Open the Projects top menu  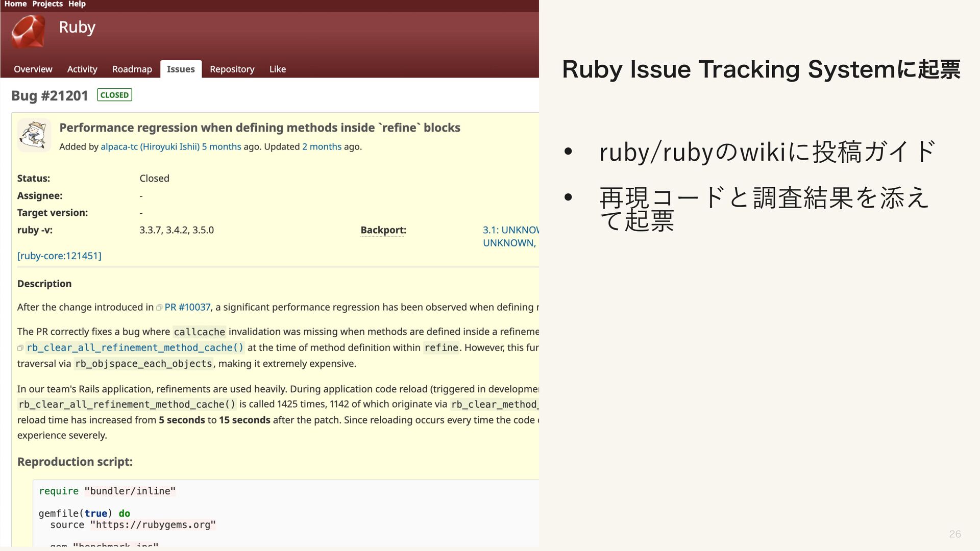click(47, 4)
